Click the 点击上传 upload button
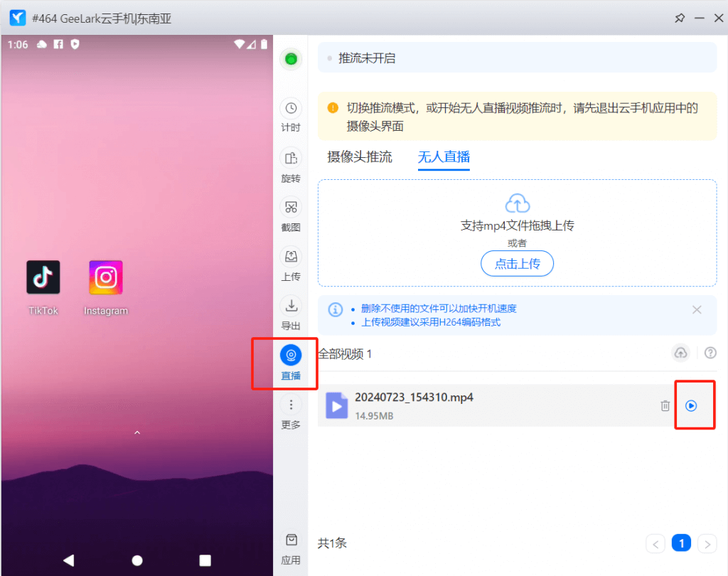The width and height of the screenshot is (728, 576). click(517, 264)
